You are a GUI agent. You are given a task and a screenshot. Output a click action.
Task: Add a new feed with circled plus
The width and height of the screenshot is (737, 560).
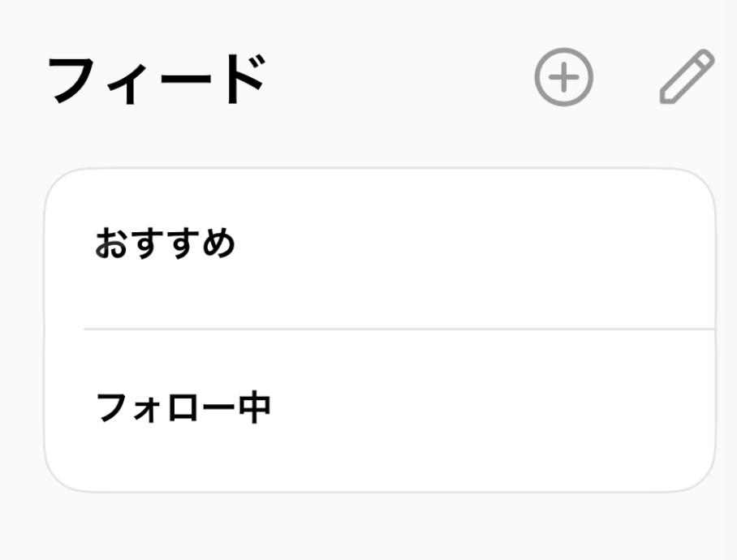coord(563,77)
